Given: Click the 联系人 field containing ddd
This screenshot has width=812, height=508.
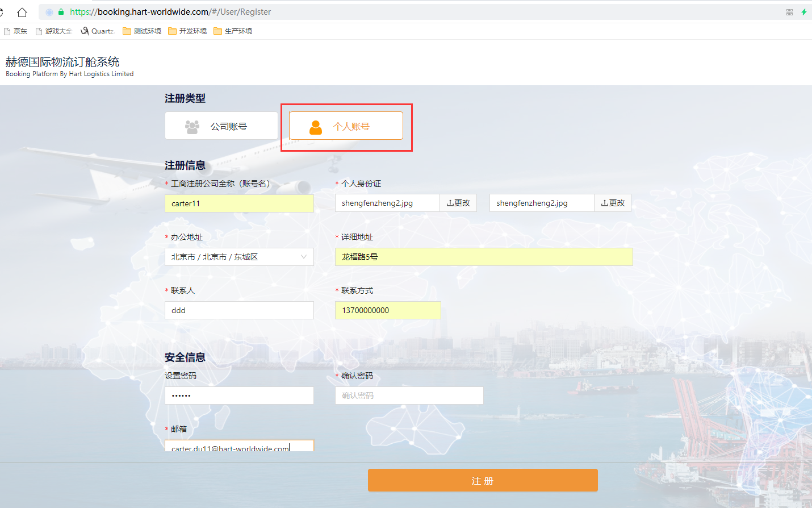Looking at the screenshot, I should (239, 310).
